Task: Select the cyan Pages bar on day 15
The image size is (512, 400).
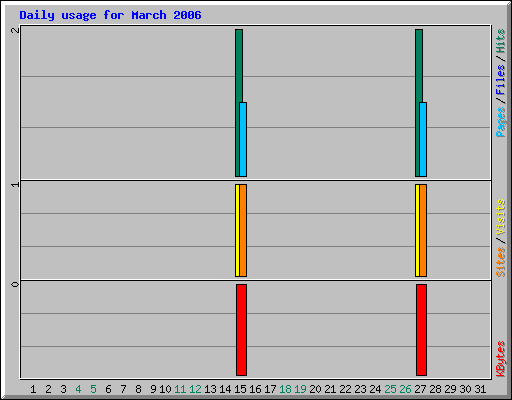Action: point(243,139)
